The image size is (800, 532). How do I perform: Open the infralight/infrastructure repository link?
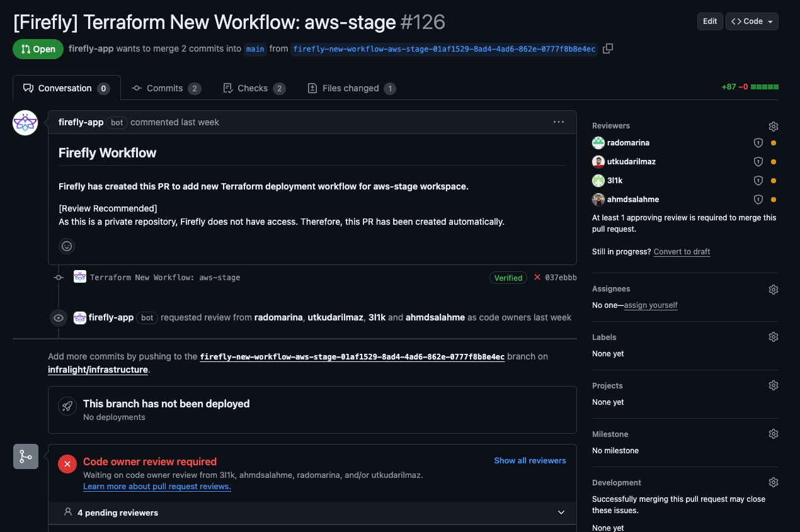click(x=98, y=370)
